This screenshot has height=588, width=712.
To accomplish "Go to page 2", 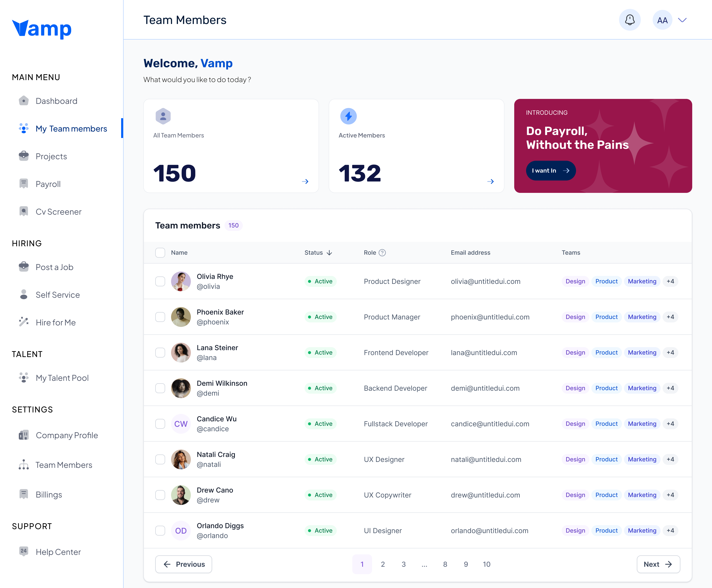I will (383, 564).
